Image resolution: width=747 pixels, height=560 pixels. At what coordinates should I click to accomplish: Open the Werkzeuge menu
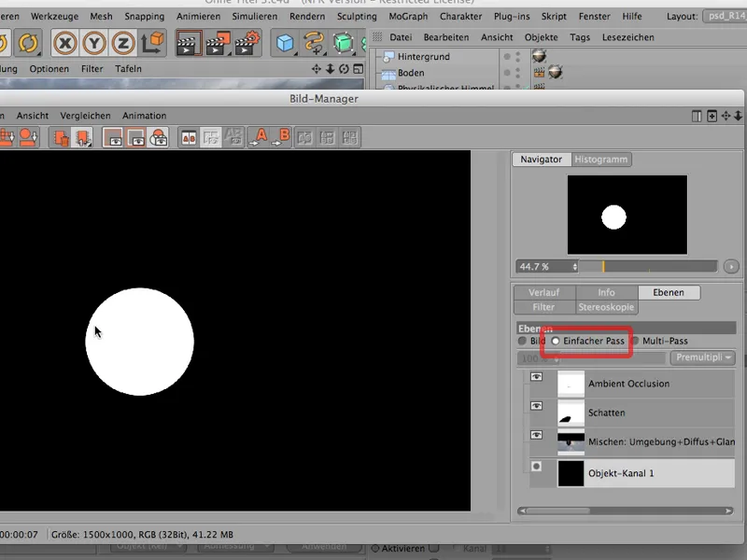point(54,16)
